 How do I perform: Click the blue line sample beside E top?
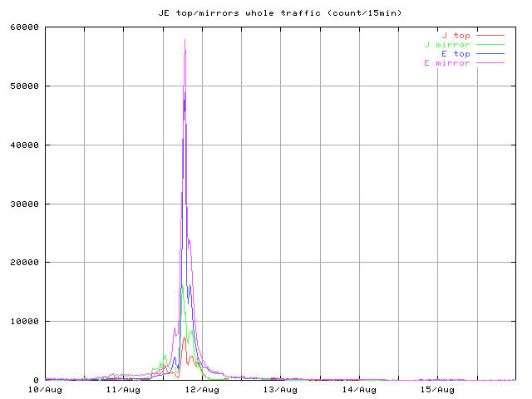click(490, 54)
